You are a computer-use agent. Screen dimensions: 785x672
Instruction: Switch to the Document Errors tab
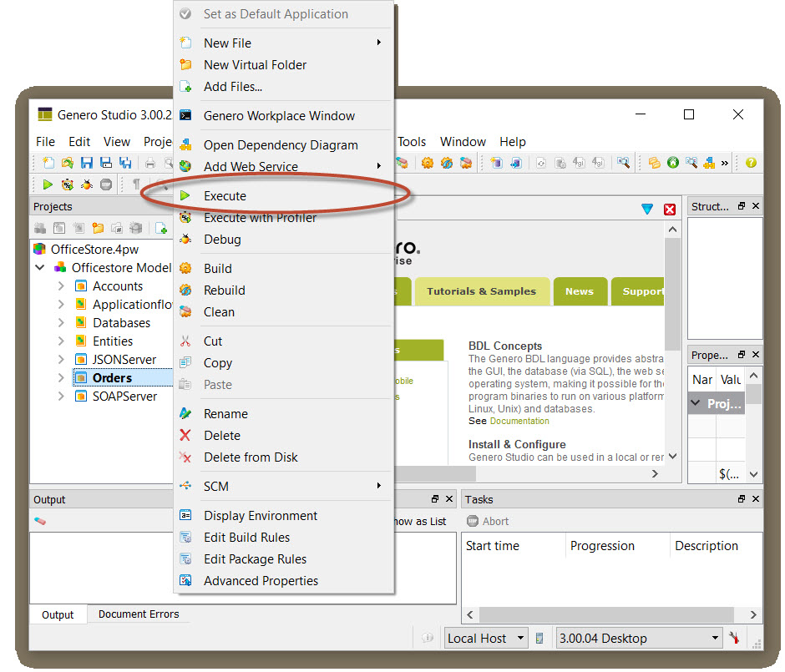point(138,614)
